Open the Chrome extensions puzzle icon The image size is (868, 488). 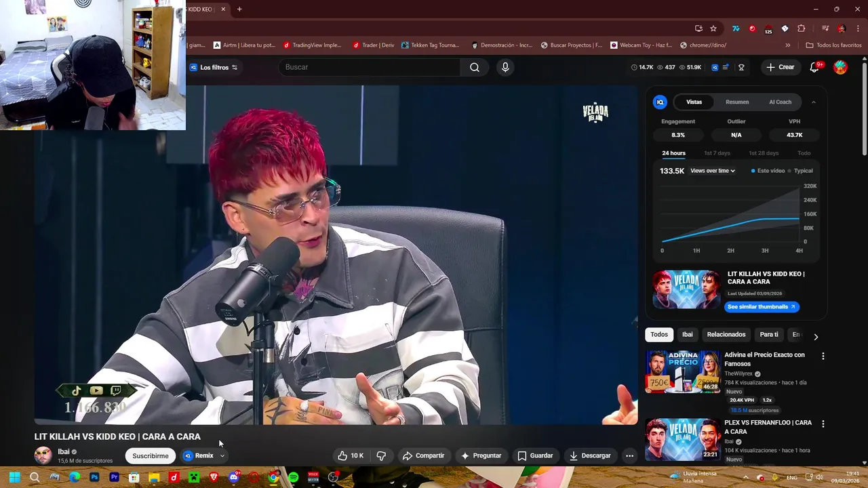(x=802, y=28)
